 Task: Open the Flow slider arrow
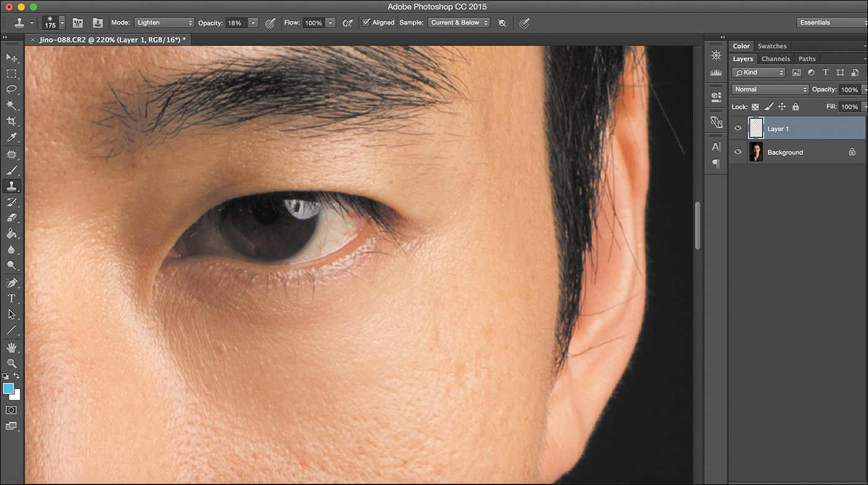(x=330, y=23)
